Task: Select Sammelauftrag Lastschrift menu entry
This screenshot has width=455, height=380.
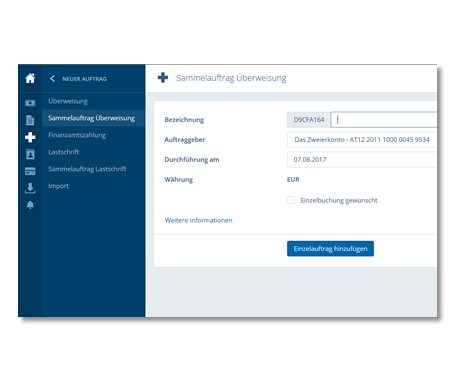Action: (x=93, y=169)
